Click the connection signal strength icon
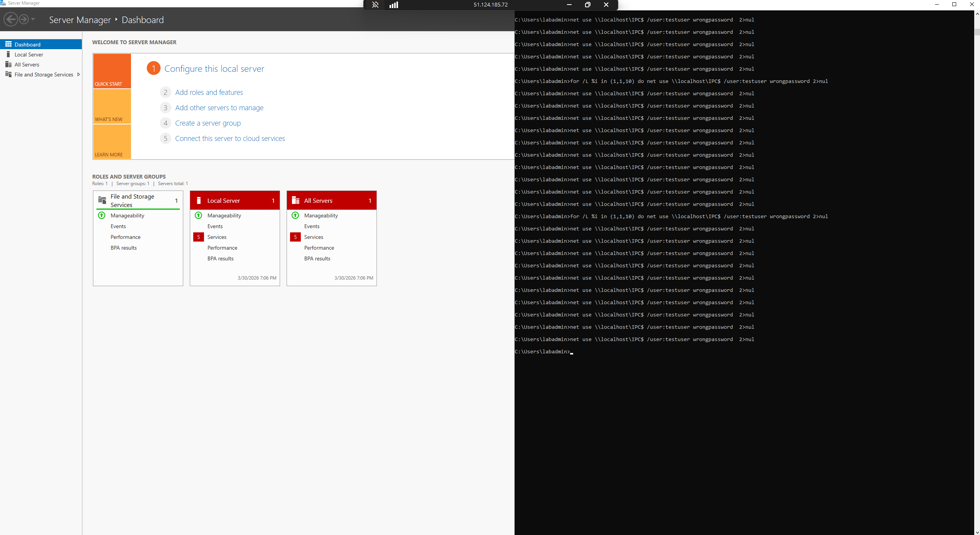Screen dimensions: 980x535 [x=394, y=5]
